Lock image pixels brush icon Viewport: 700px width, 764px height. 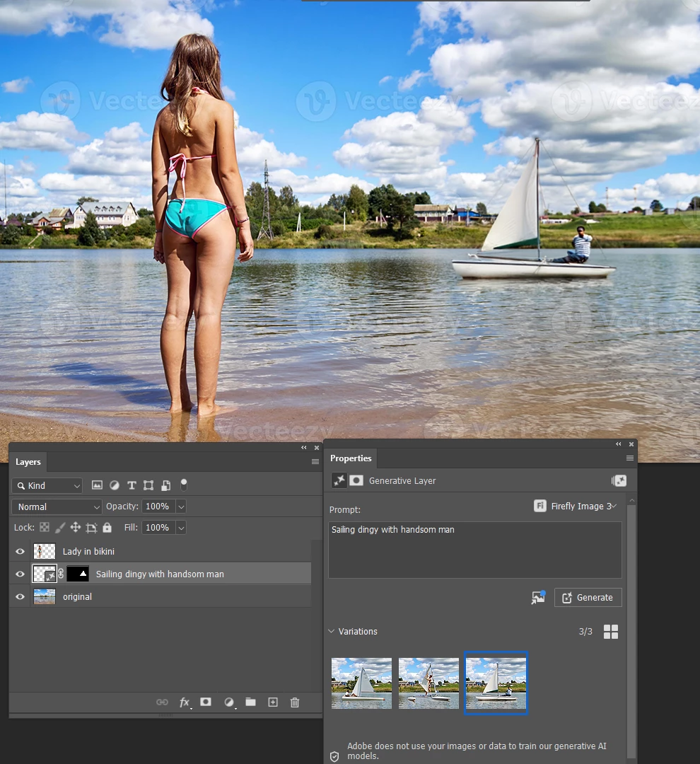[x=60, y=527]
